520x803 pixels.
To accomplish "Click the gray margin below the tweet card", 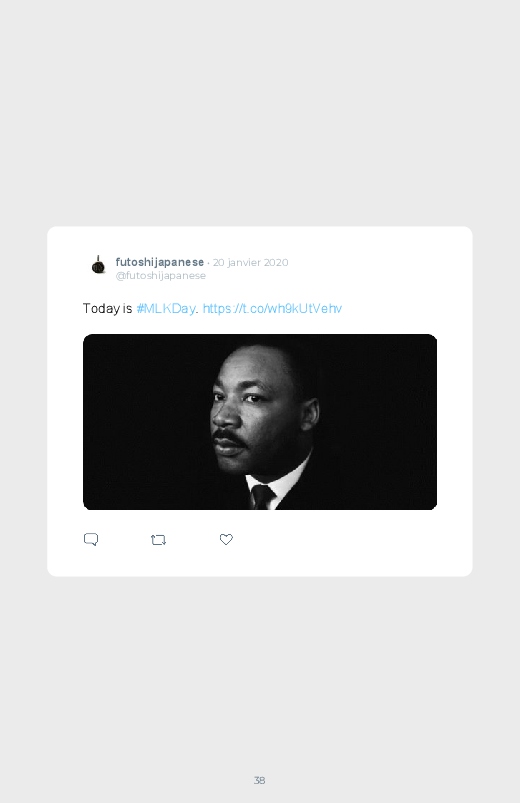I will click(260, 666).
